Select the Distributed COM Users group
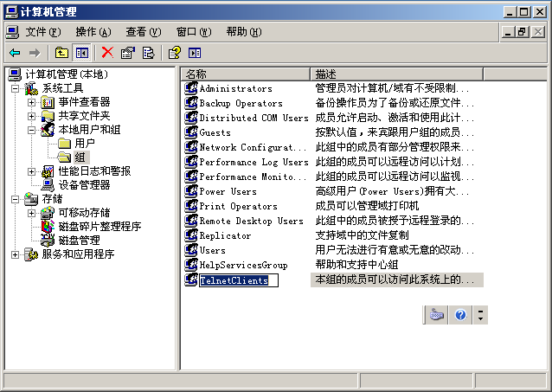 [x=254, y=118]
